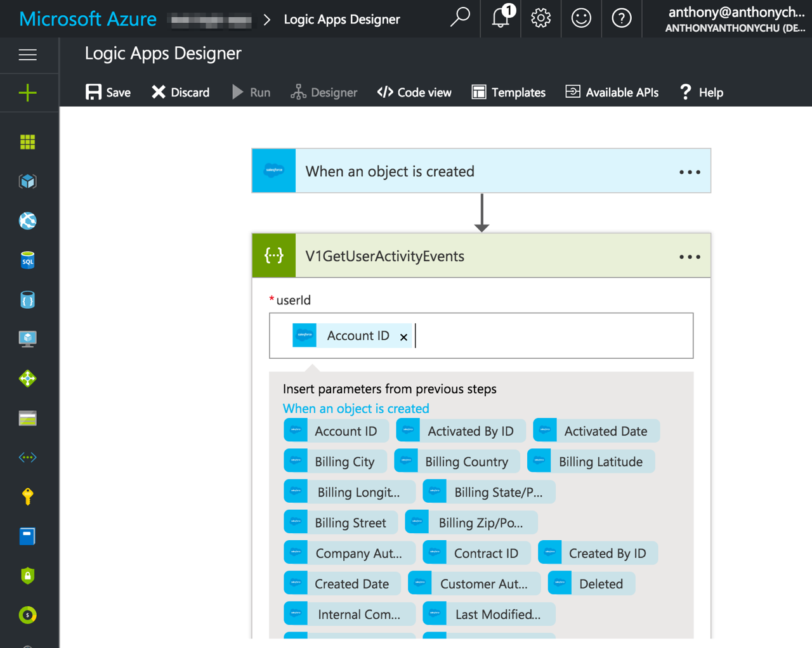Open Cosmos DB braces cylinder icon in sidebar
812x648 pixels.
point(27,299)
